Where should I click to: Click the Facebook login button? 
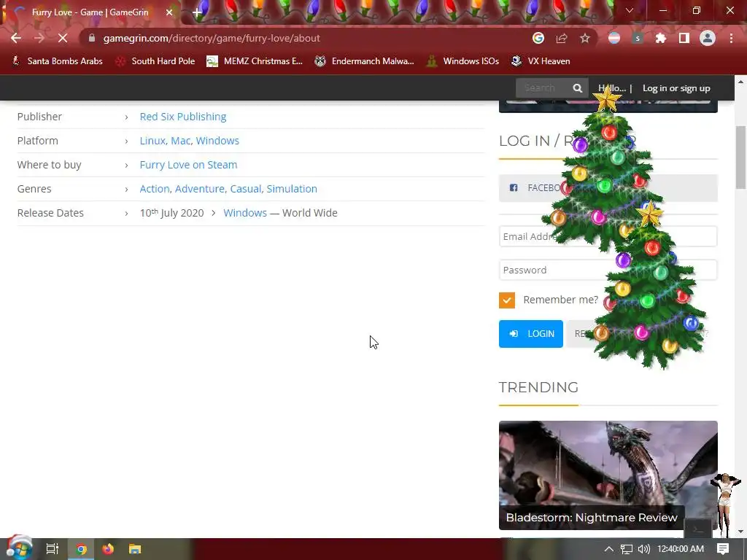click(608, 188)
